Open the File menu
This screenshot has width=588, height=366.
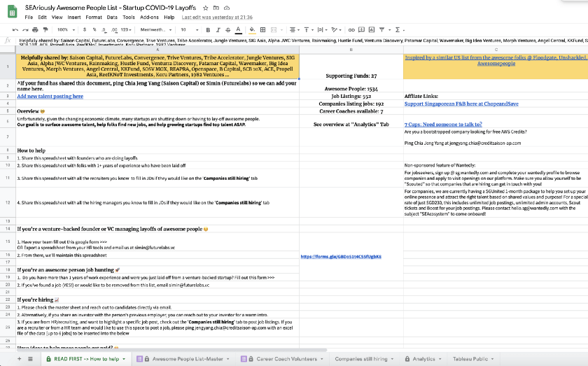(29, 17)
